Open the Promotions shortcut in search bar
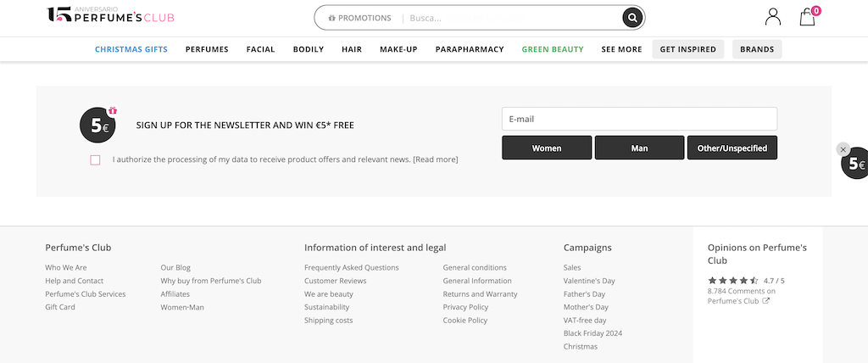 point(359,18)
